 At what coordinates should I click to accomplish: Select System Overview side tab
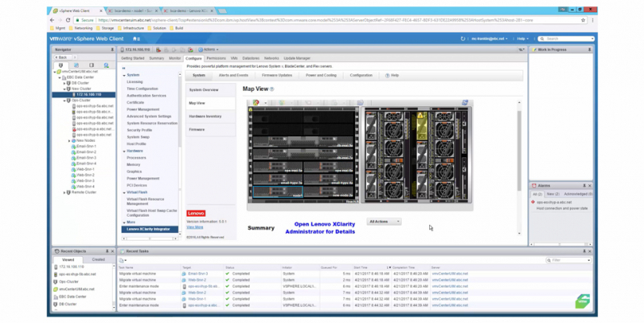point(211,90)
